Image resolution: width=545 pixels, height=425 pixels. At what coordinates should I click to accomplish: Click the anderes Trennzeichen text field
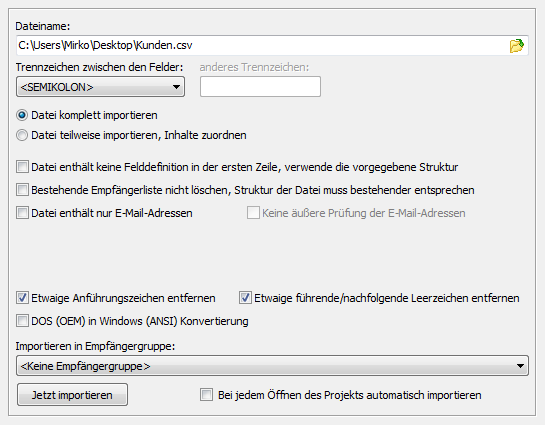260,87
